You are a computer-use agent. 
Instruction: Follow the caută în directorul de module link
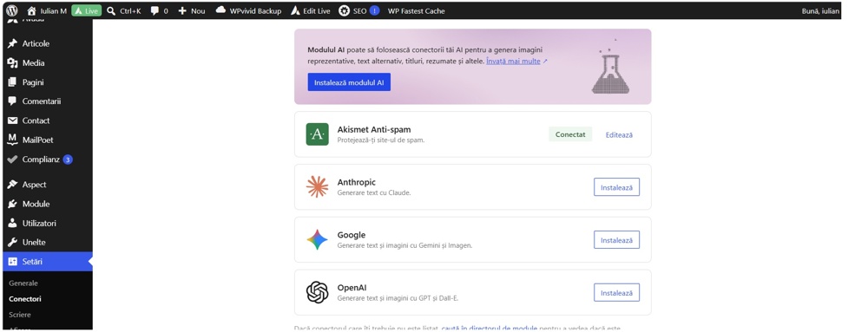click(x=490, y=329)
